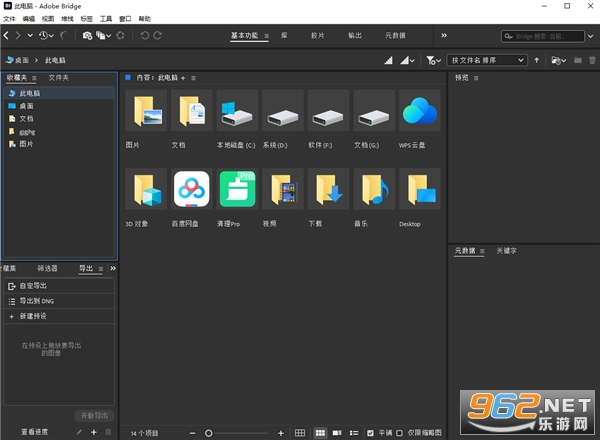Open the 编辑 menu
The width and height of the screenshot is (600, 440).
[29, 19]
